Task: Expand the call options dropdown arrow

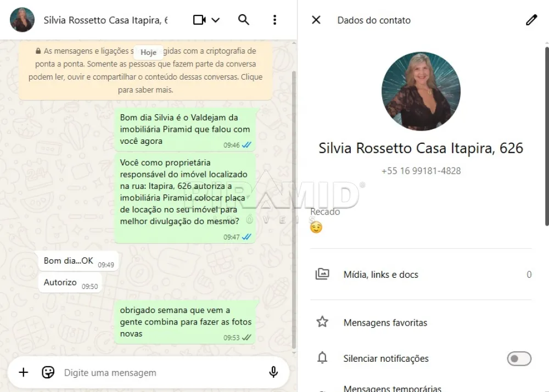Action: point(216,20)
